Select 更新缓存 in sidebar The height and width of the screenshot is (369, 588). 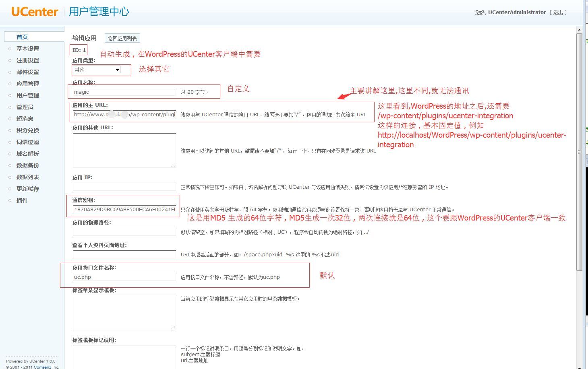pyautogui.click(x=28, y=189)
